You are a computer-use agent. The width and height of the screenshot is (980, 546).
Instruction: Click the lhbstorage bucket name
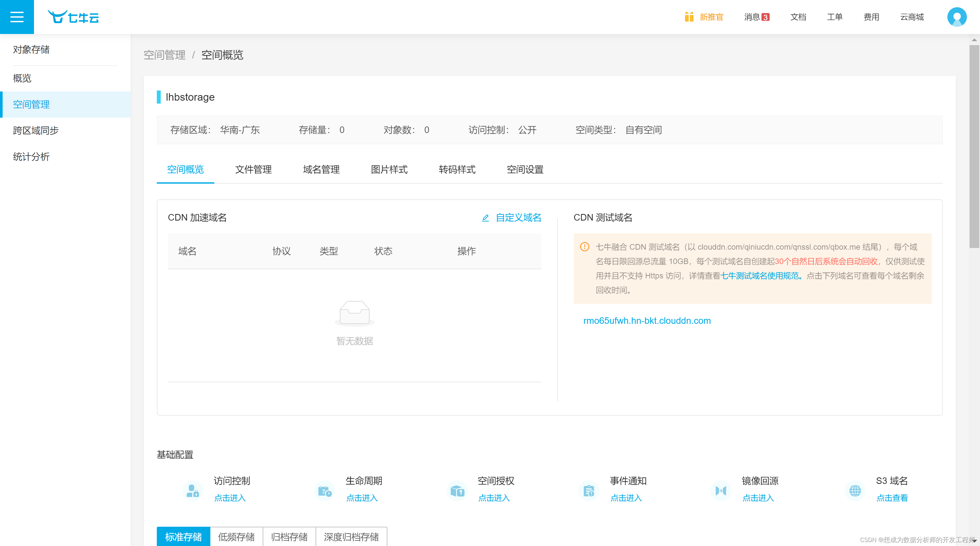190,97
